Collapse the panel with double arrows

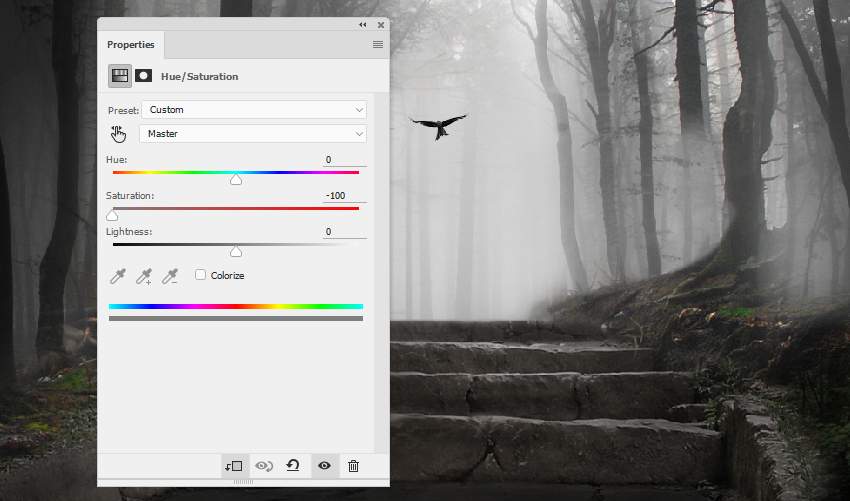(x=362, y=25)
